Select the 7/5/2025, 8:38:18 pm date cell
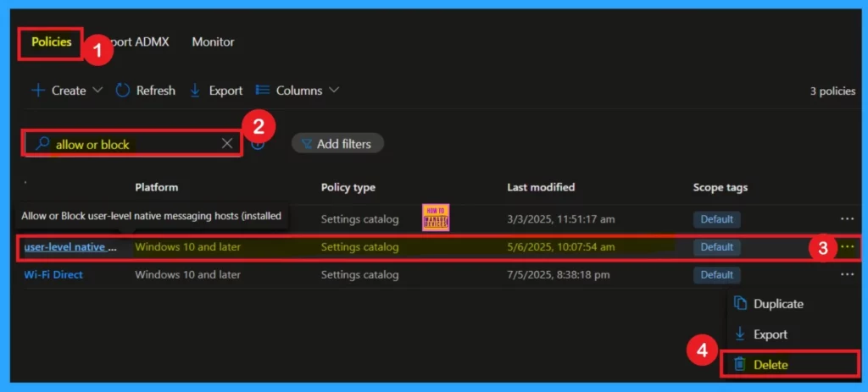Viewport: 868px width, 392px height. point(558,275)
